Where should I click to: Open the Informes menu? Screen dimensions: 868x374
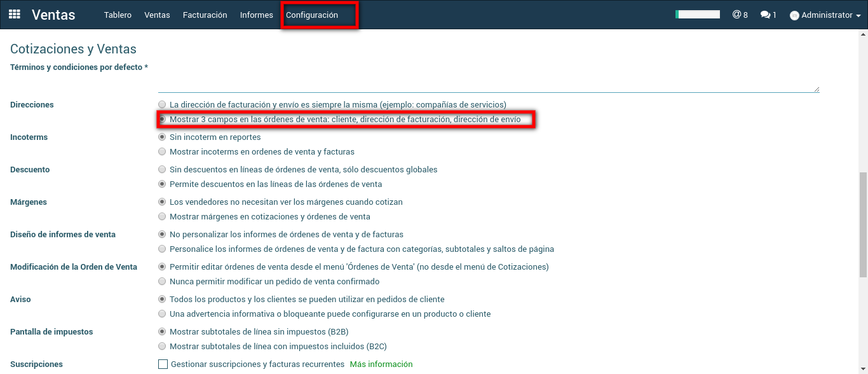tap(256, 15)
